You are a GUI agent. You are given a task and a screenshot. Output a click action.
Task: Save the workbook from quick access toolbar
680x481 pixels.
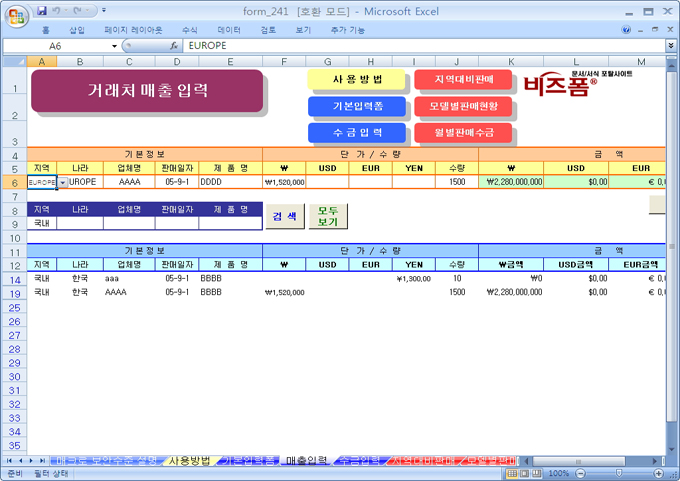[41, 10]
